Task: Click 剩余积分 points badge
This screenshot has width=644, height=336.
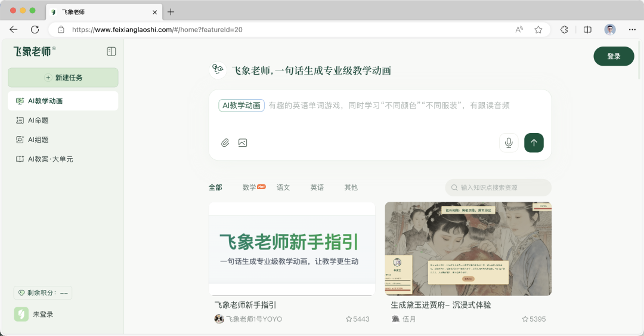Action: (x=43, y=293)
